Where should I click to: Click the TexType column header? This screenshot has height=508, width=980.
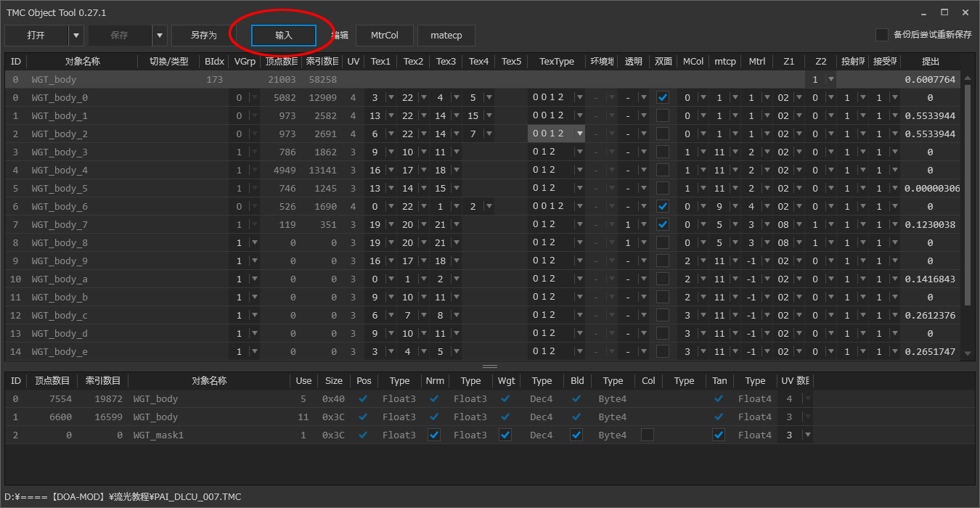(557, 62)
